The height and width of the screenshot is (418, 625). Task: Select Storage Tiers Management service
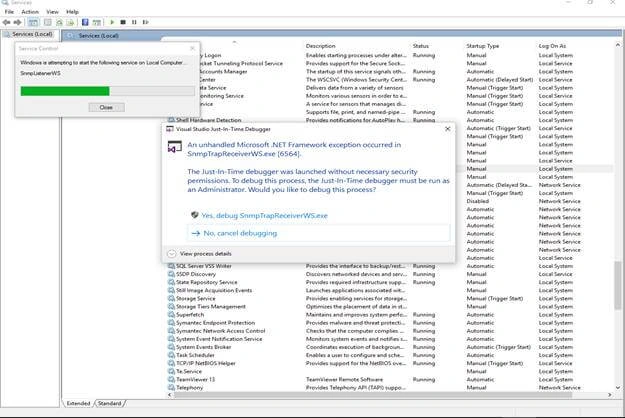tap(210, 306)
